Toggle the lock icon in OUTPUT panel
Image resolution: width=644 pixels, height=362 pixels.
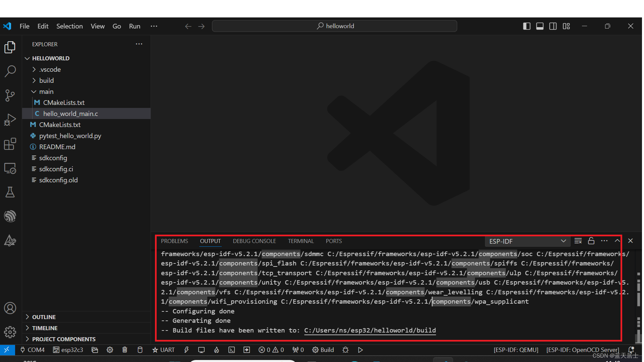[591, 240]
